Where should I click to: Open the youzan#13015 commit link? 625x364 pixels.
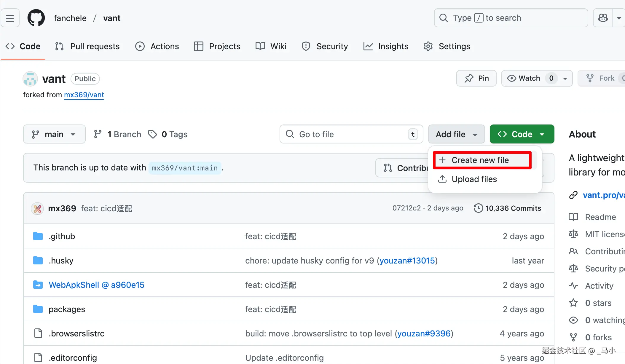click(407, 261)
